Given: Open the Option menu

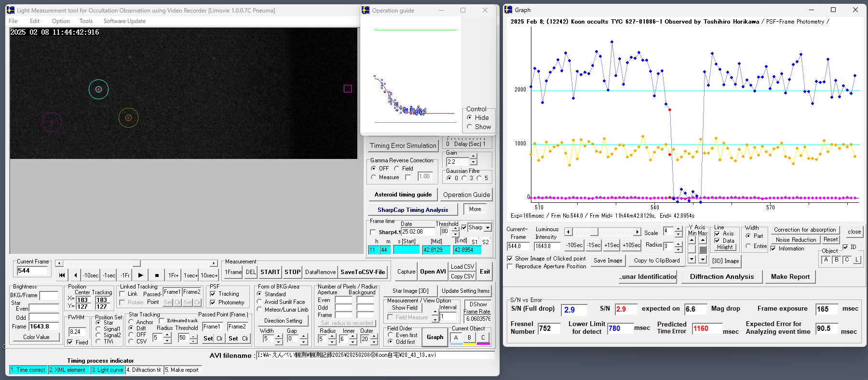Looking at the screenshot, I should [x=61, y=21].
